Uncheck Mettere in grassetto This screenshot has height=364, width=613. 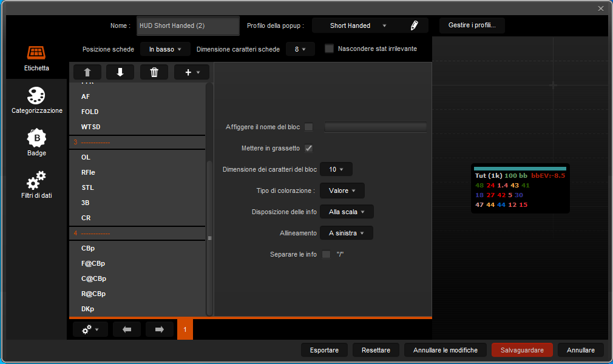click(x=308, y=148)
